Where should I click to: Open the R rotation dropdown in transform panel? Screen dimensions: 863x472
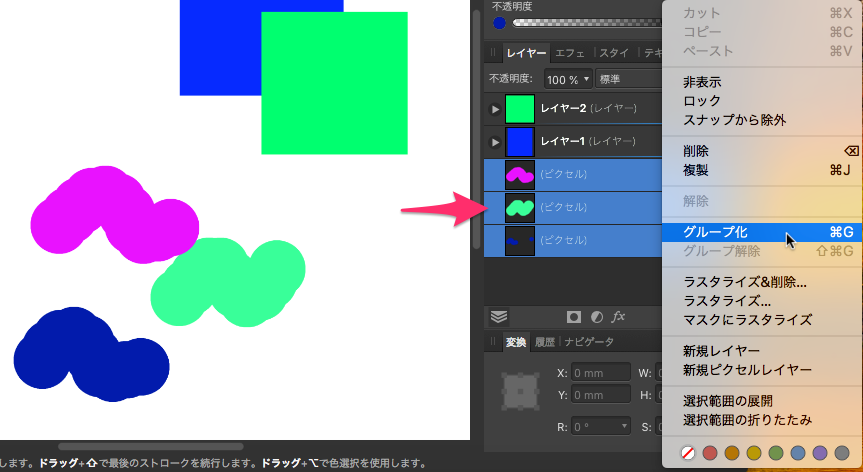625,427
